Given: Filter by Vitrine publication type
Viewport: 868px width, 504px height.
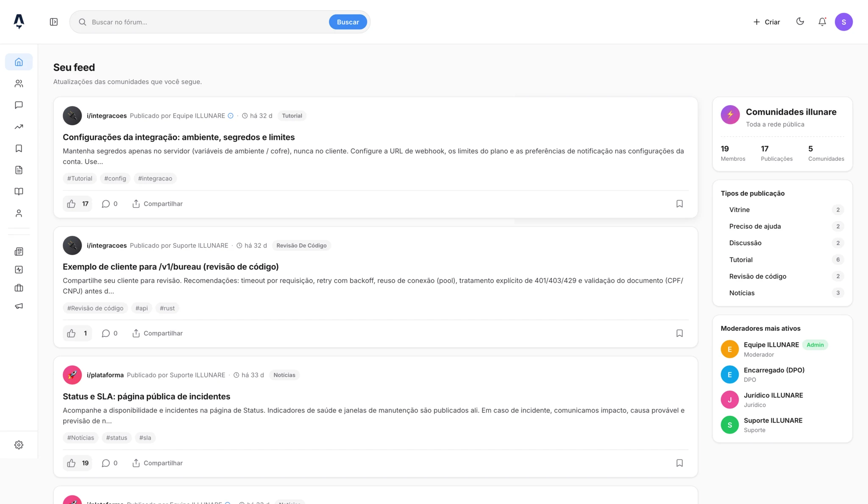Looking at the screenshot, I should 782,210.
